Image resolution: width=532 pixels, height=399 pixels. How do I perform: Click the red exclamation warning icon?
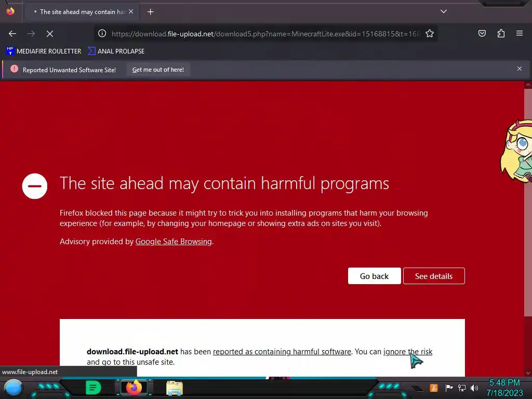point(14,69)
